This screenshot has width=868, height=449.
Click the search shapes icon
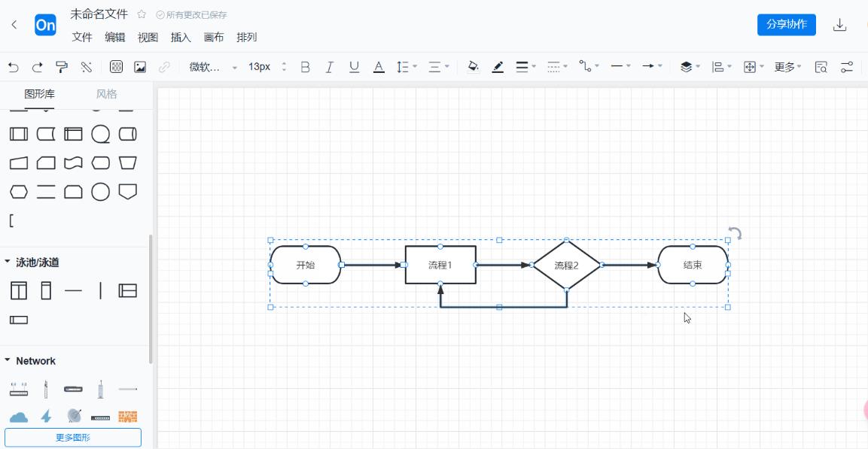click(821, 67)
